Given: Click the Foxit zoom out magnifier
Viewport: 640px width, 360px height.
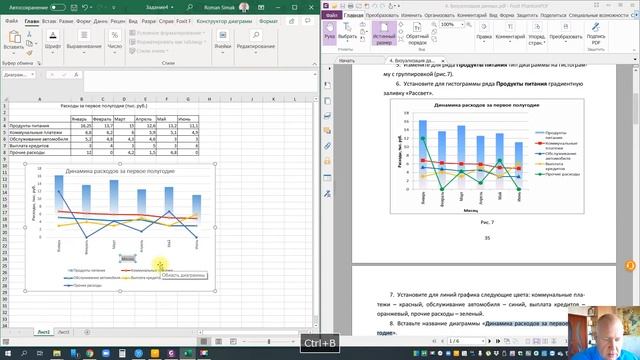Looking at the screenshot, I should (434, 24).
